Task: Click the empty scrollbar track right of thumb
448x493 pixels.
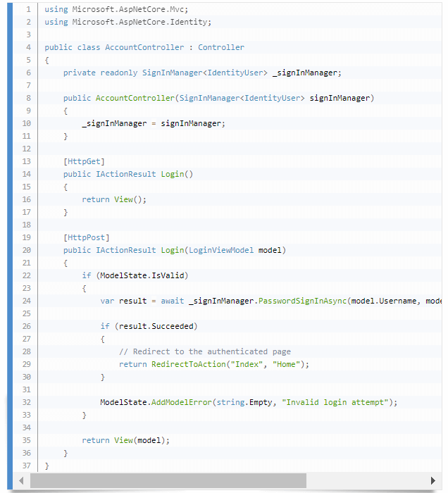Action: [x=365, y=480]
